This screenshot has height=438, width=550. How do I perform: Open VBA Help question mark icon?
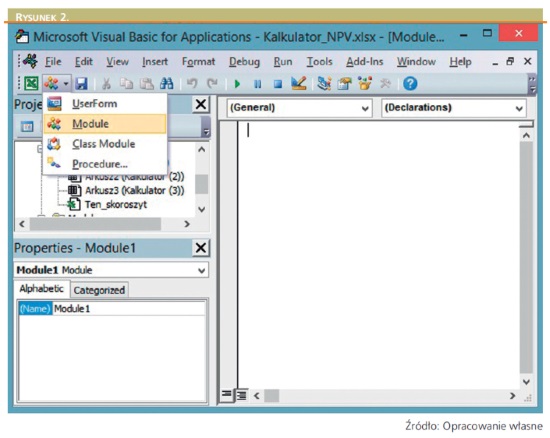tap(410, 83)
